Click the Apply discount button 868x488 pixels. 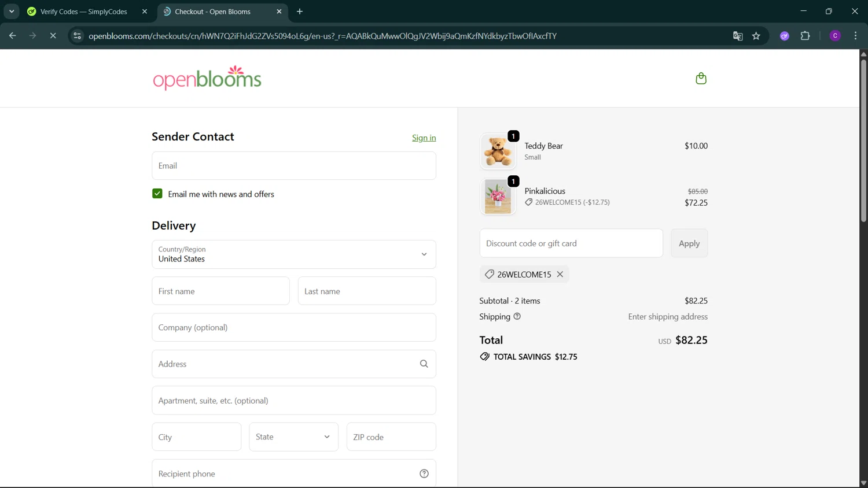tap(689, 243)
